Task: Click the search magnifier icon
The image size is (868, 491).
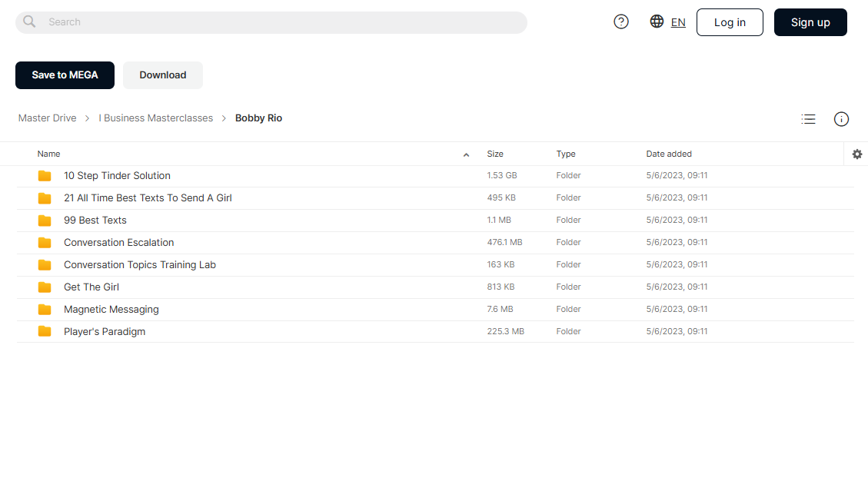Action: (29, 22)
